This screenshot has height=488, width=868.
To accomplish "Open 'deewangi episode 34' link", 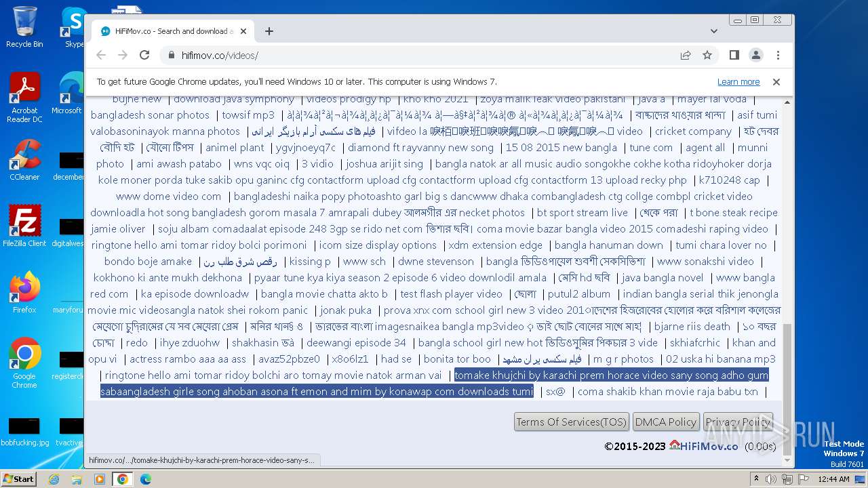I will point(356,342).
